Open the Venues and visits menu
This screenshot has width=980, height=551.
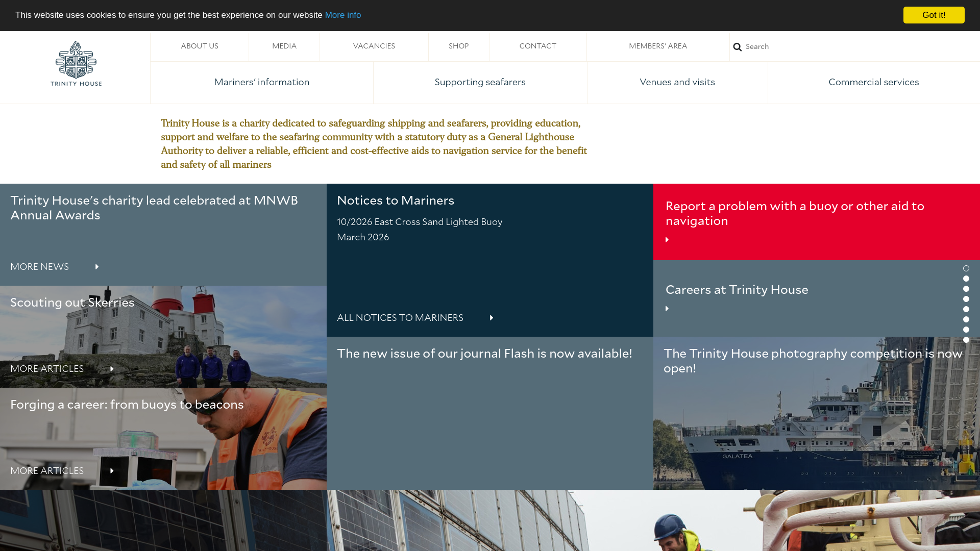(x=677, y=82)
